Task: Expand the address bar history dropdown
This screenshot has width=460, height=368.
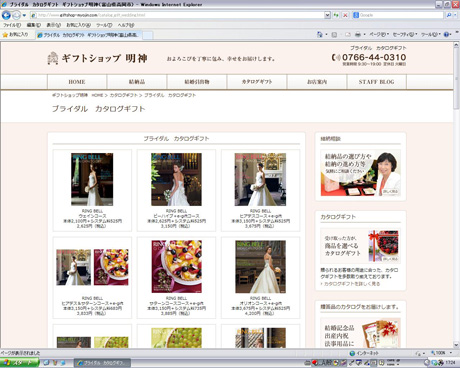Action: (x=327, y=15)
